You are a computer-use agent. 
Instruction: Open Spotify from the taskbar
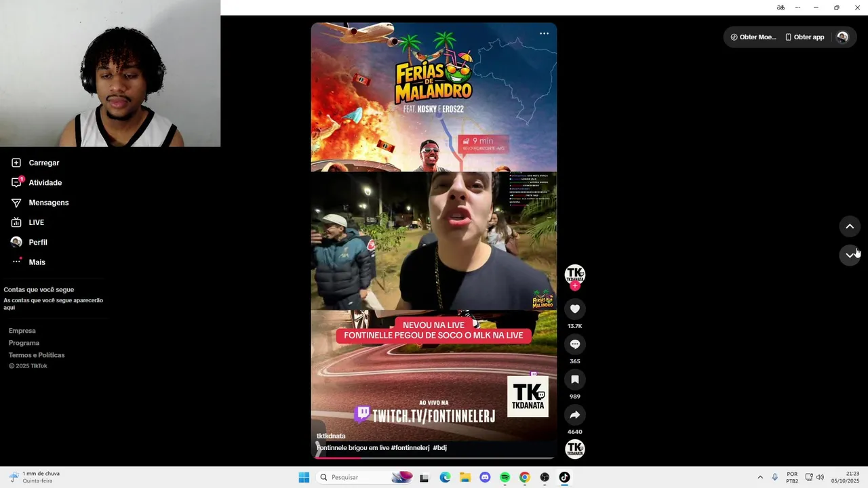click(505, 477)
